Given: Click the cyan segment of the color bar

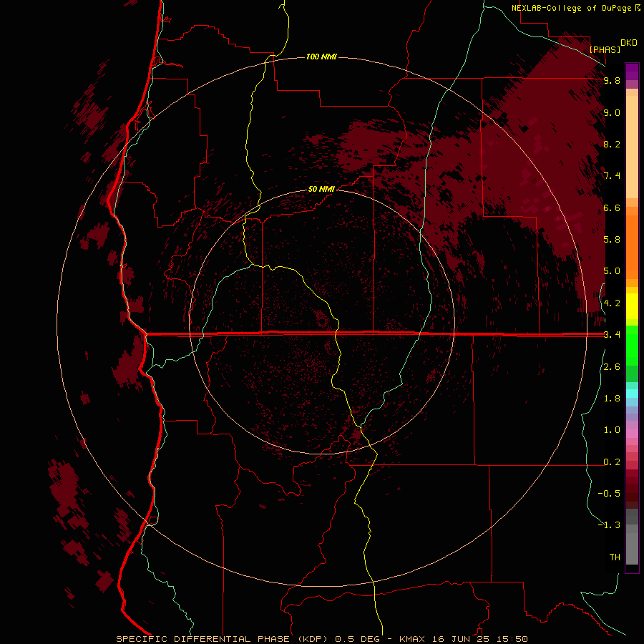Looking at the screenshot, I should pos(632,394).
